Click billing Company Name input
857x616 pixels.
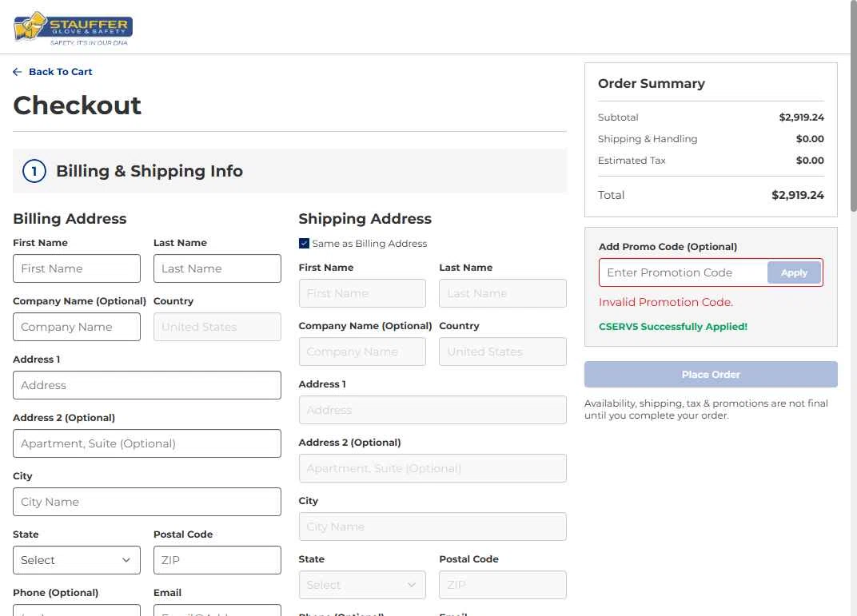tap(77, 327)
